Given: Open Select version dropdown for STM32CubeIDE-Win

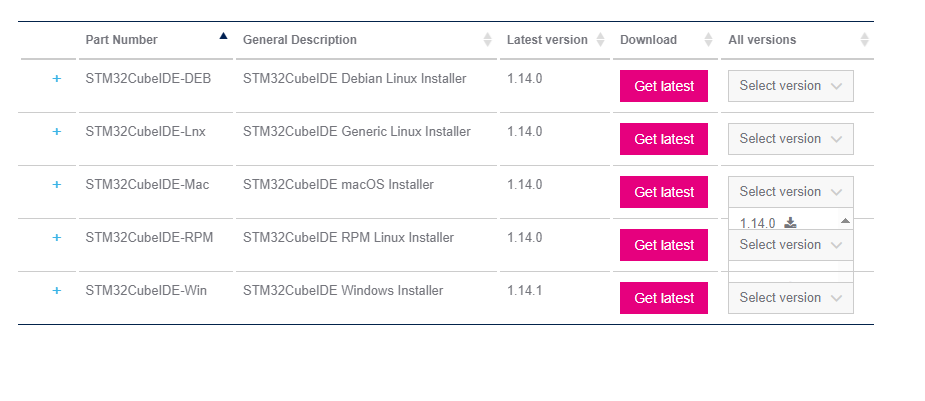Looking at the screenshot, I should coord(790,298).
